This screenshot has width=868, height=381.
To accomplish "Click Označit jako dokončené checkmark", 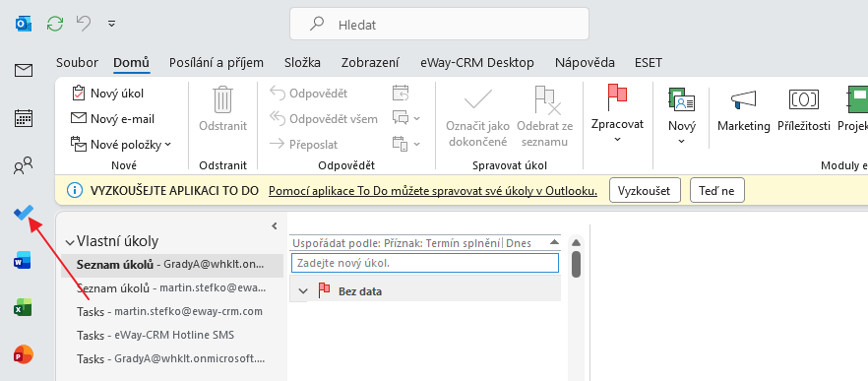I will point(477,116).
